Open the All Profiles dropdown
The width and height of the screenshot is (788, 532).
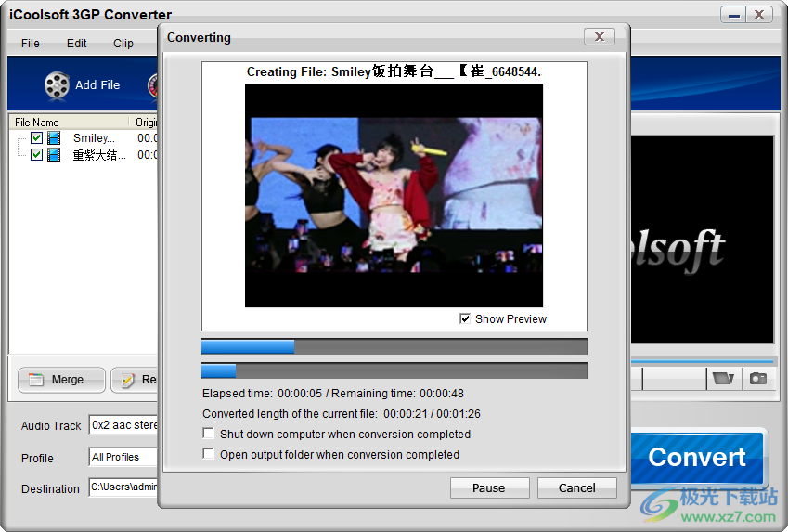pyautogui.click(x=123, y=457)
